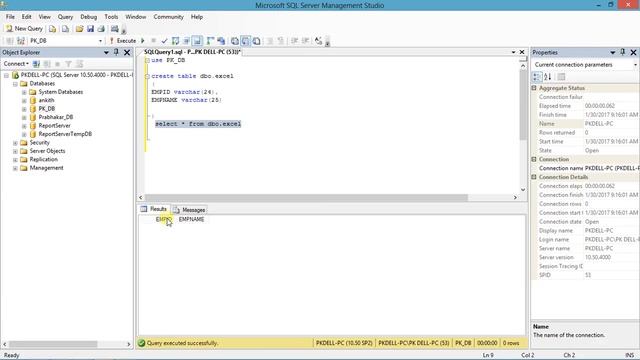This screenshot has height=360, width=640.
Task: Save the query with the floppy disk icon
Action: pos(90,29)
